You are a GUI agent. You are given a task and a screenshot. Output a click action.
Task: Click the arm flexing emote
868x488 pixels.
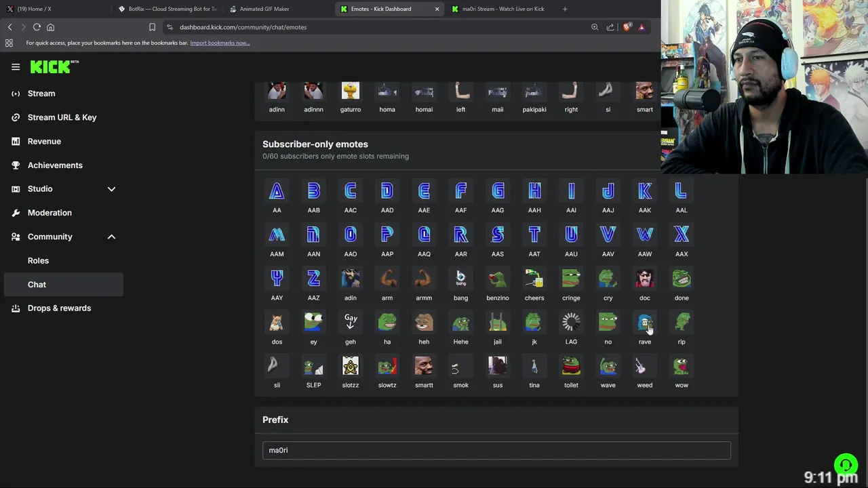click(x=387, y=279)
